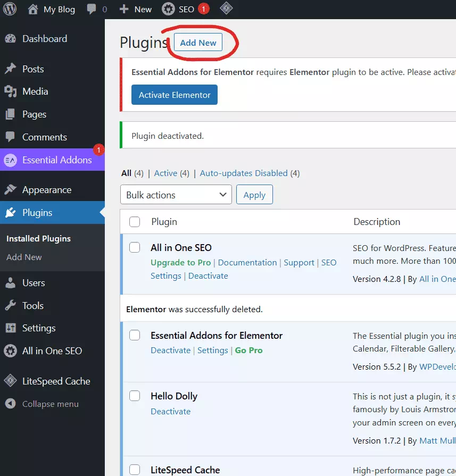The height and width of the screenshot is (476, 456).
Task: Open the WordPress logo menu
Action: (10, 9)
